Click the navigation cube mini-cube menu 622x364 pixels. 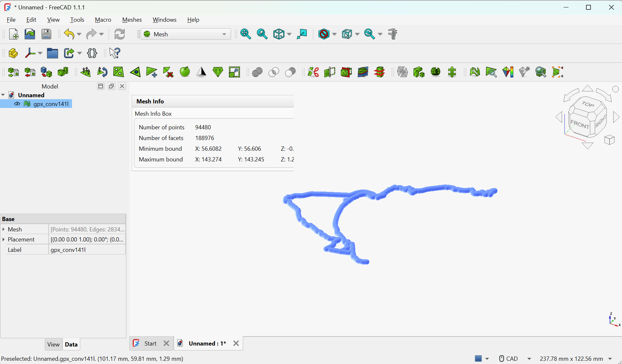(x=609, y=140)
